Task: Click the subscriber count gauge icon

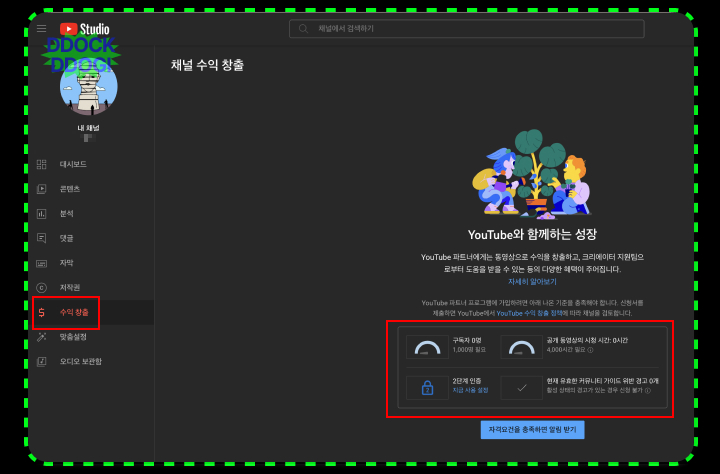Action: tap(427, 347)
